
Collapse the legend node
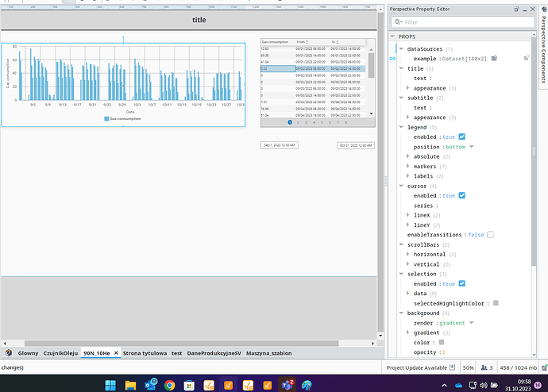point(401,127)
